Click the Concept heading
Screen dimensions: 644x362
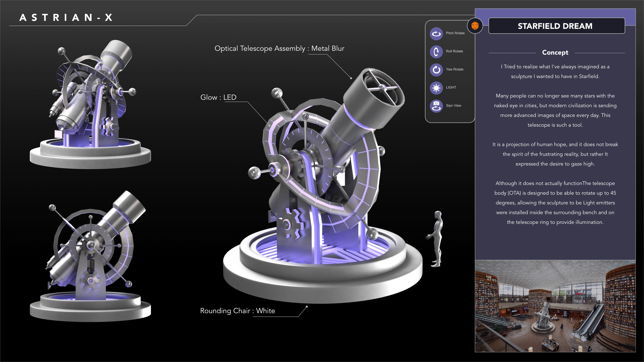[x=555, y=52]
